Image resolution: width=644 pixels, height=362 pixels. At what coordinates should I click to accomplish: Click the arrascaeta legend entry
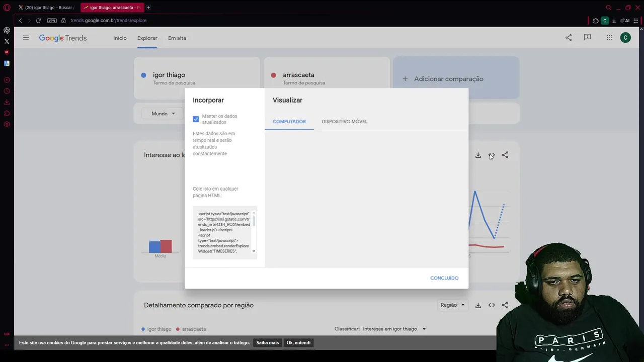(191, 329)
